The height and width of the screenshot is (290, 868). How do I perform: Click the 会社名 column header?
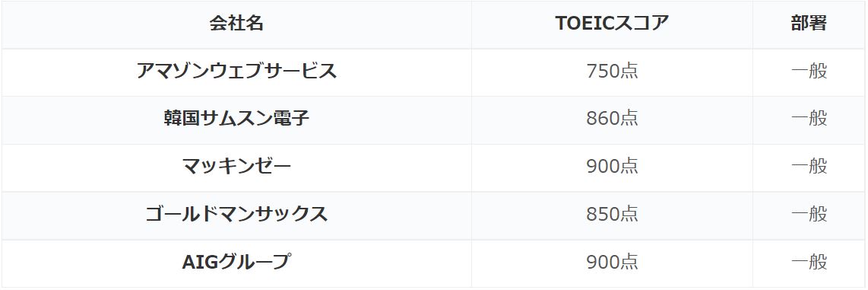(236, 24)
